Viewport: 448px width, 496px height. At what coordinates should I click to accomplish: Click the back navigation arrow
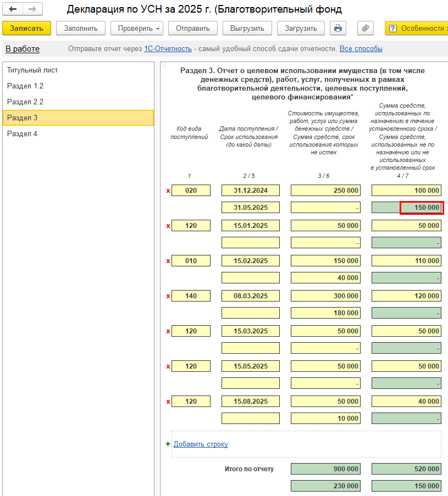[x=13, y=9]
